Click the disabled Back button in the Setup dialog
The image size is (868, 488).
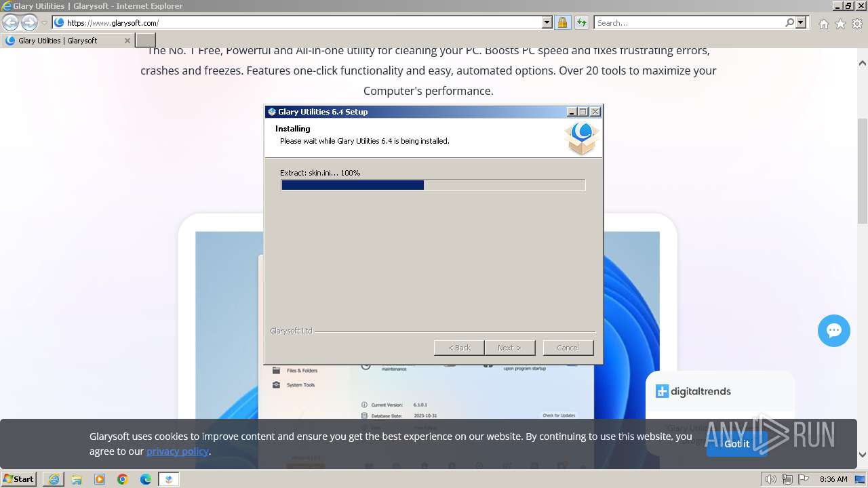pos(459,348)
